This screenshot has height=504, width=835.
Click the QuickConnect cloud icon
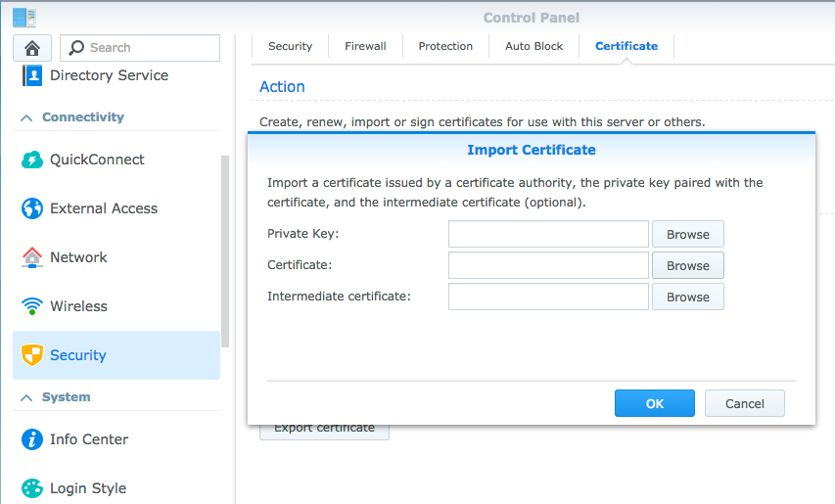pyautogui.click(x=32, y=160)
